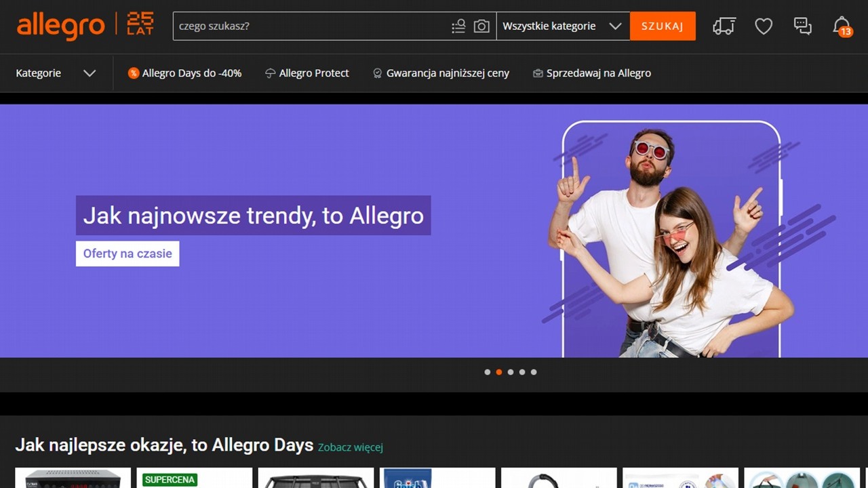The image size is (868, 488).
Task: Select the third carousel dot
Action: click(x=511, y=372)
